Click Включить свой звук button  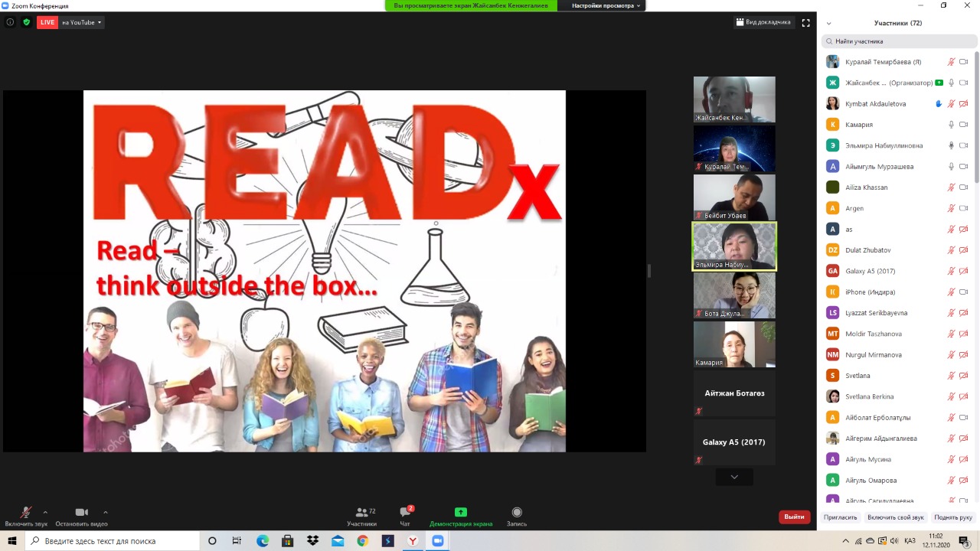pos(896,517)
